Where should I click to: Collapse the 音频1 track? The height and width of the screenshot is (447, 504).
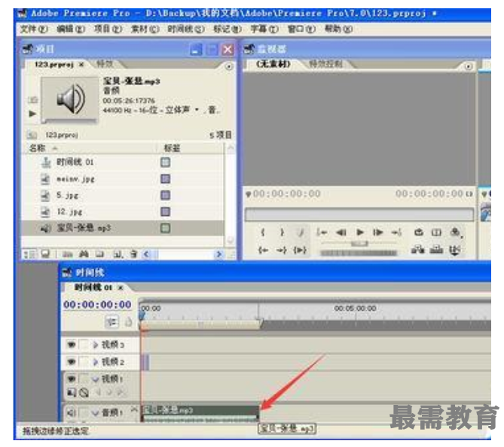point(96,412)
